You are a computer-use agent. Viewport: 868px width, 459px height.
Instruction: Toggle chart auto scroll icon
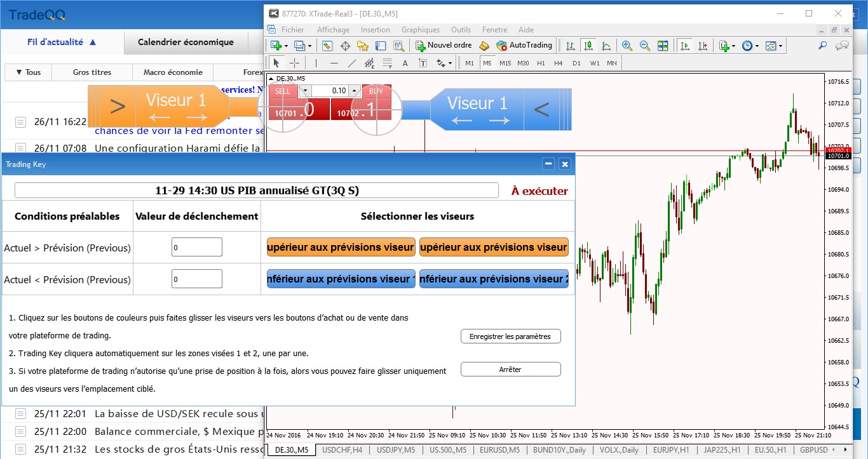(685, 46)
